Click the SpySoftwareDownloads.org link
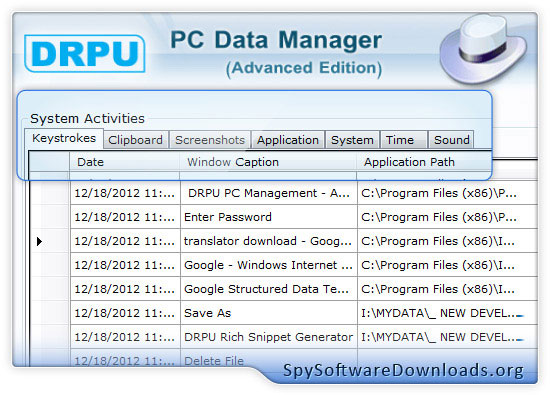Screen dimensions: 550x395 403,370
